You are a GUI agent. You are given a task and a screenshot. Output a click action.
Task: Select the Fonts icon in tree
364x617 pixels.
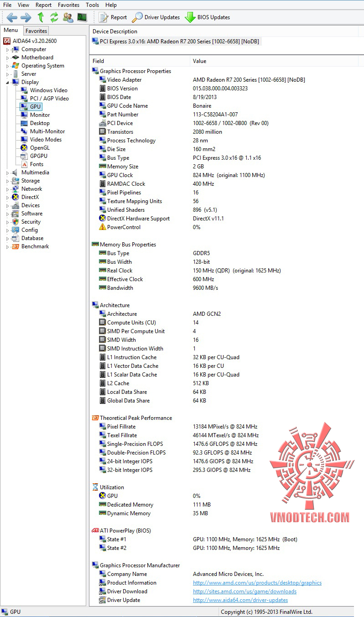24,164
